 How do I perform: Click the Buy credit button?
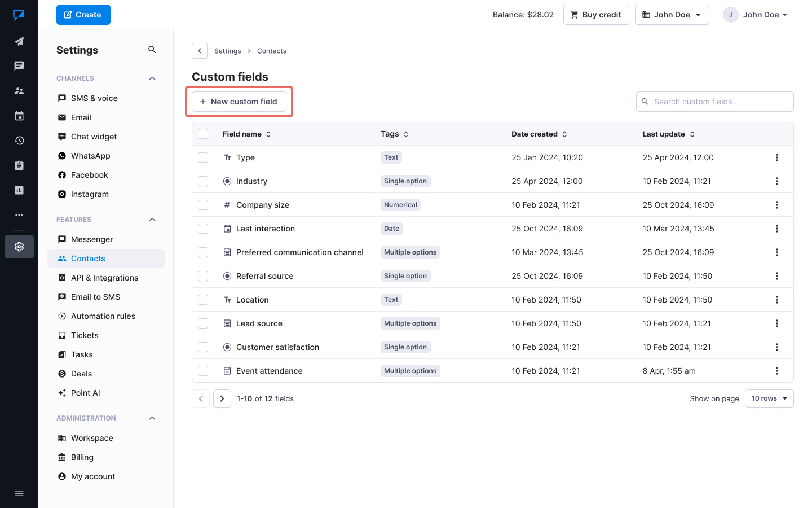point(596,15)
